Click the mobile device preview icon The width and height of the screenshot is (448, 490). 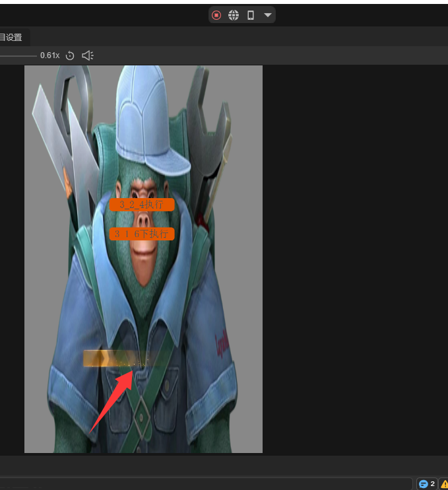[x=251, y=15]
